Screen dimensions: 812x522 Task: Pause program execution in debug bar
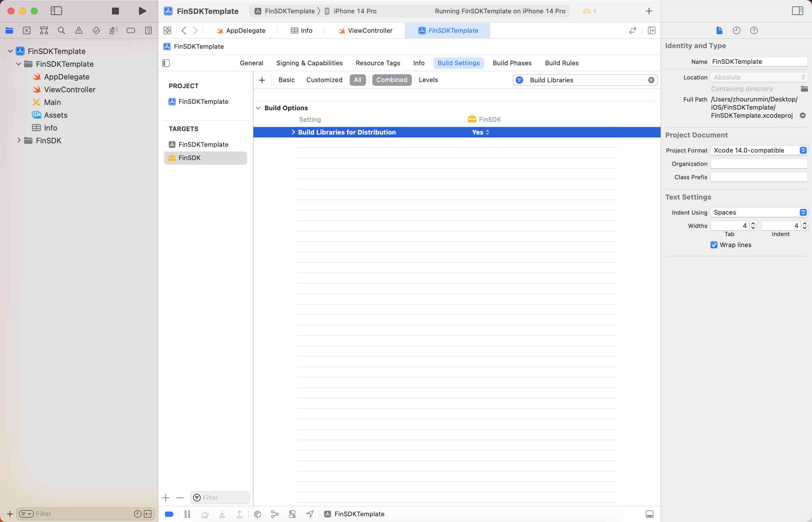coord(187,514)
